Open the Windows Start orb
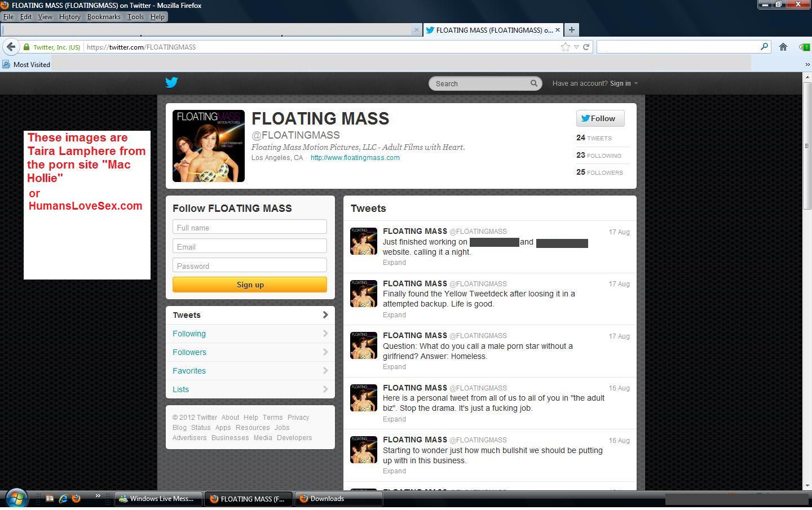 click(x=16, y=498)
